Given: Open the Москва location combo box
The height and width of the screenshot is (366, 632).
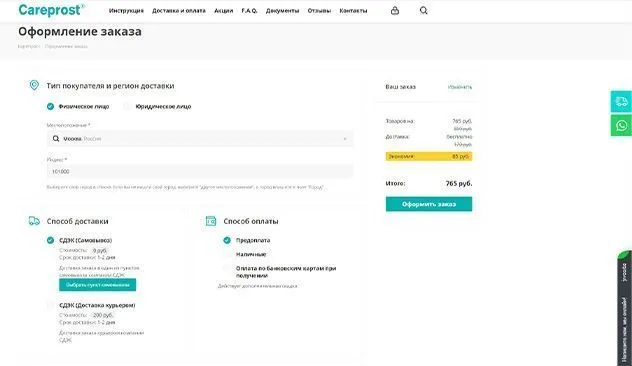Looking at the screenshot, I should 200,139.
